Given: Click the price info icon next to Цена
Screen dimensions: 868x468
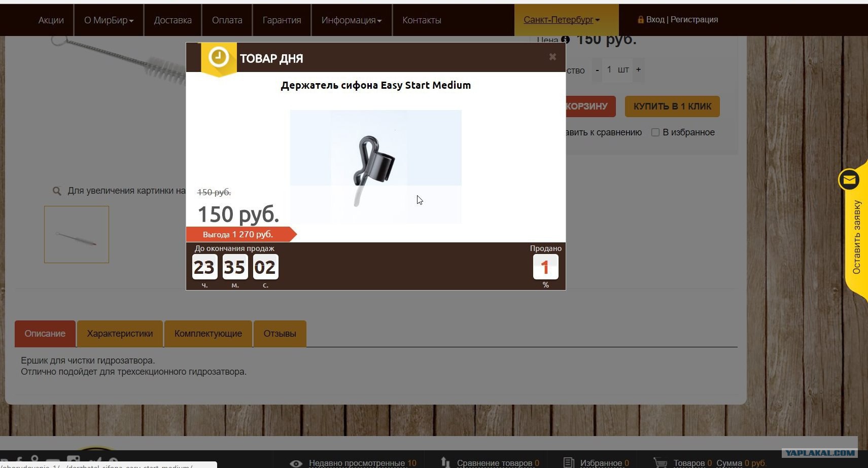Looking at the screenshot, I should pyautogui.click(x=565, y=40).
